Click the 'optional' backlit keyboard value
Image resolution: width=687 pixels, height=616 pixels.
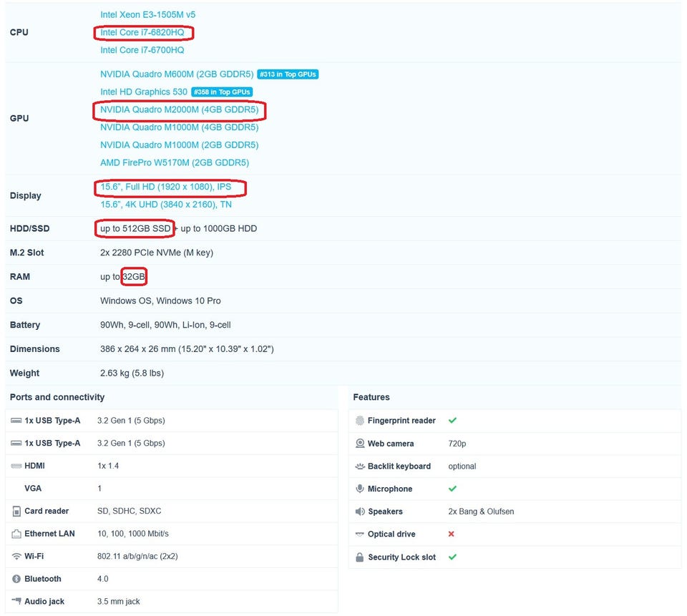[462, 466]
